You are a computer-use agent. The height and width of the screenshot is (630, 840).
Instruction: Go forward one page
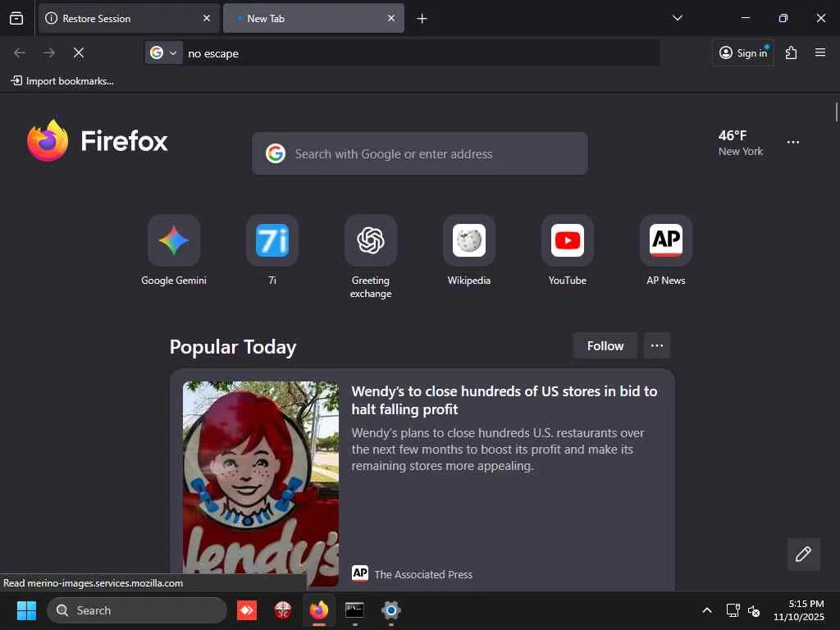click(x=49, y=52)
